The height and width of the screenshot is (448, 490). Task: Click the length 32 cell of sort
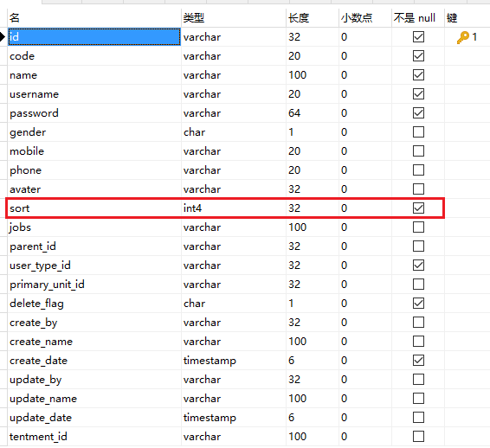click(x=313, y=208)
